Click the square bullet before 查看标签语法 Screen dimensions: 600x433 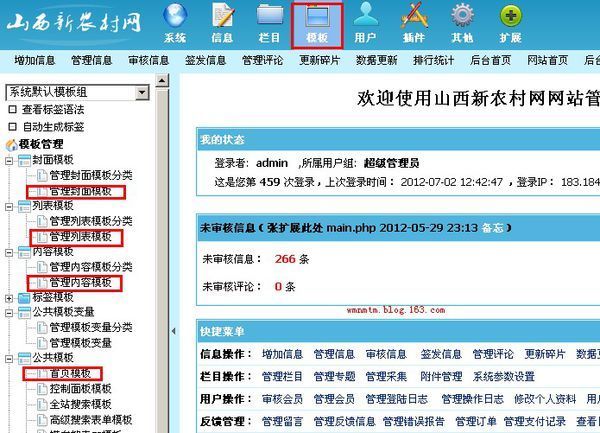12,109
